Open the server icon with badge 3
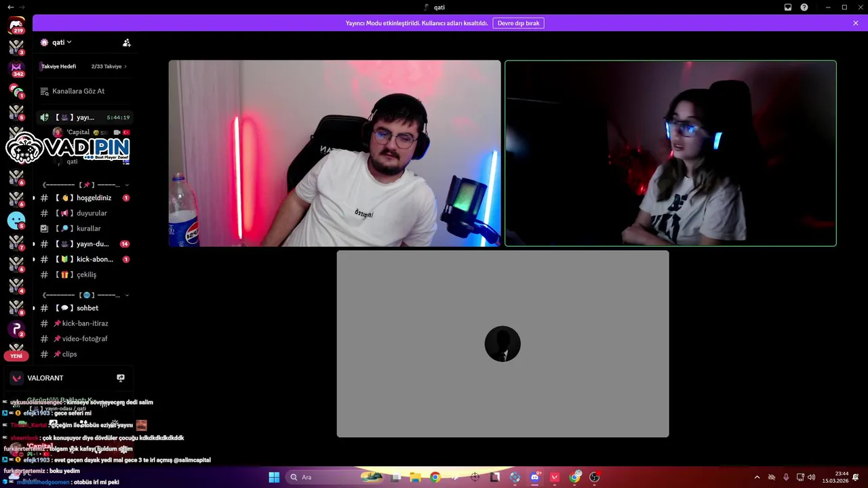The image size is (868, 488). pyautogui.click(x=16, y=47)
